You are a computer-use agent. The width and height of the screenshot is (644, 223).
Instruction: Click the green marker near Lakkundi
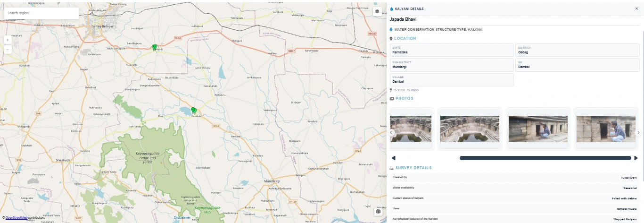[x=154, y=47]
